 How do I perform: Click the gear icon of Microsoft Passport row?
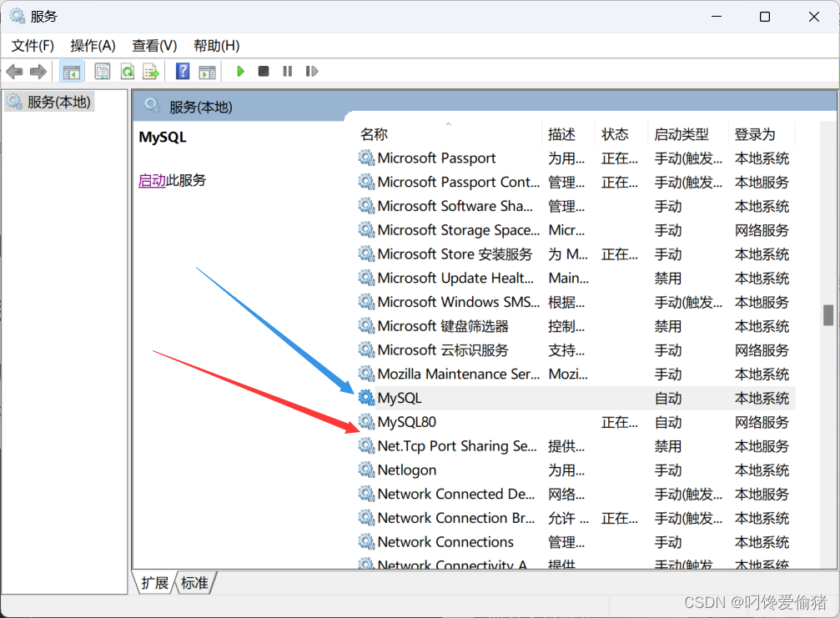(x=366, y=158)
